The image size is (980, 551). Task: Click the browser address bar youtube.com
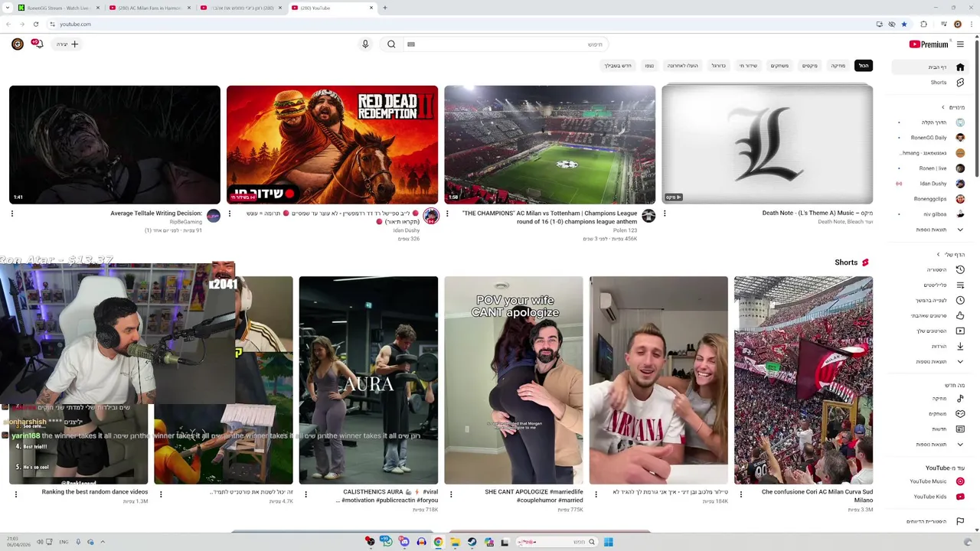pos(459,24)
